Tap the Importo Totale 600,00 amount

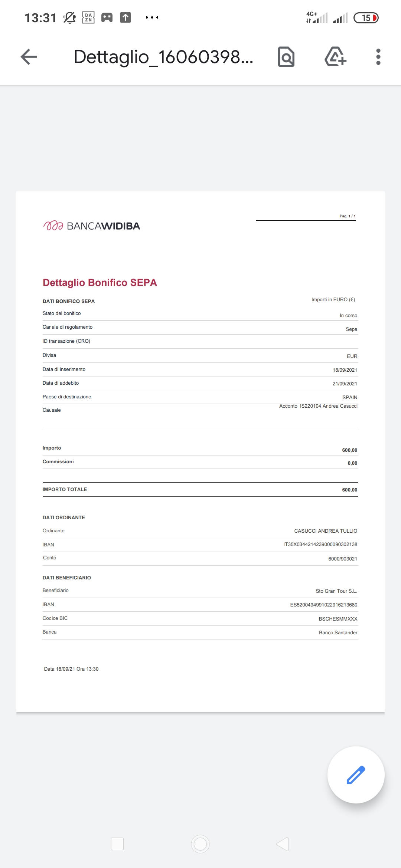pyautogui.click(x=350, y=490)
